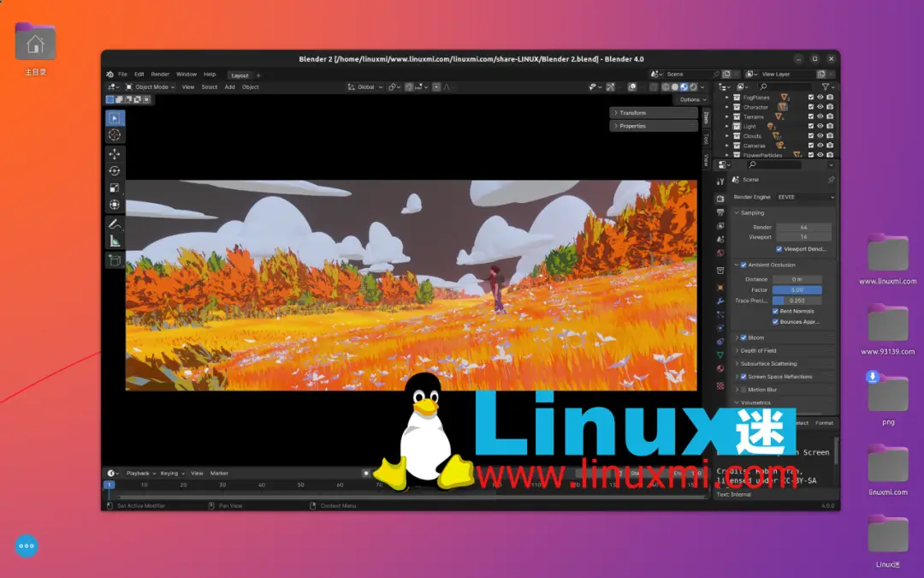This screenshot has height=578, width=924.
Task: Adjust the Ambient Occlusion Factor slider
Action: [x=797, y=290]
